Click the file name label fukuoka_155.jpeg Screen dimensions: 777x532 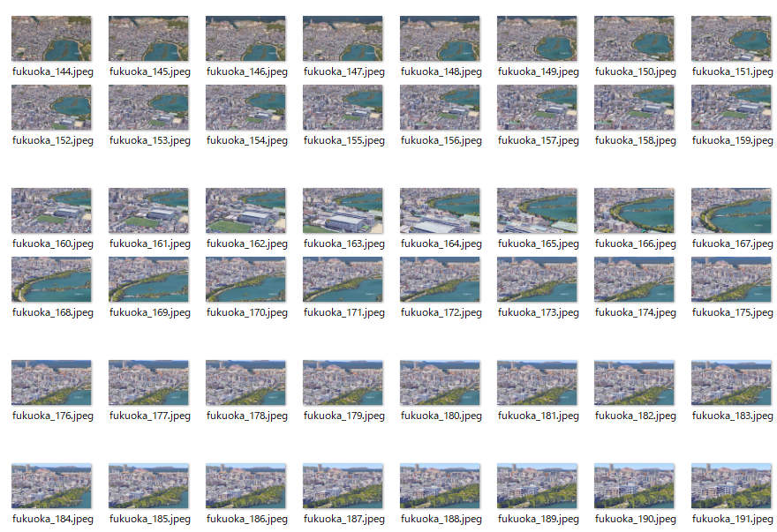click(343, 140)
